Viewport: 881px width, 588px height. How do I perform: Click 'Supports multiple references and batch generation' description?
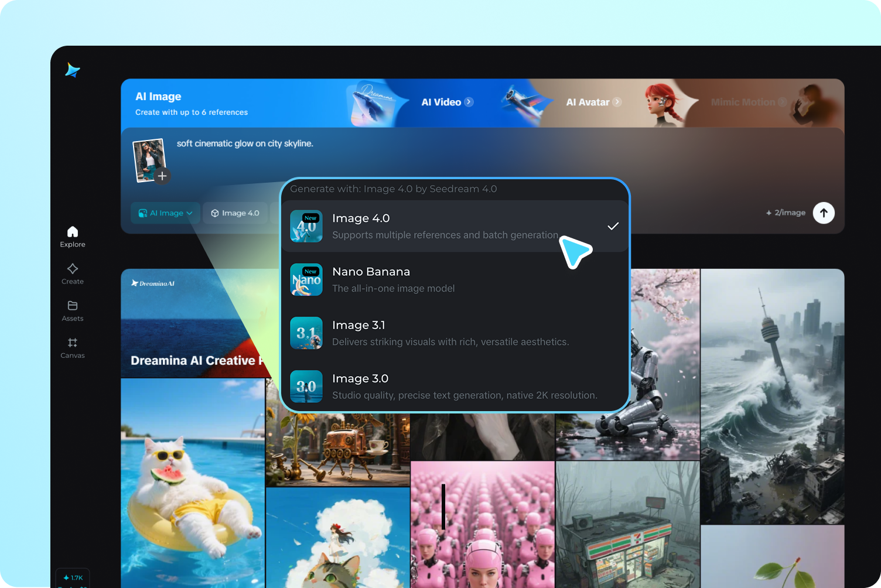445,235
